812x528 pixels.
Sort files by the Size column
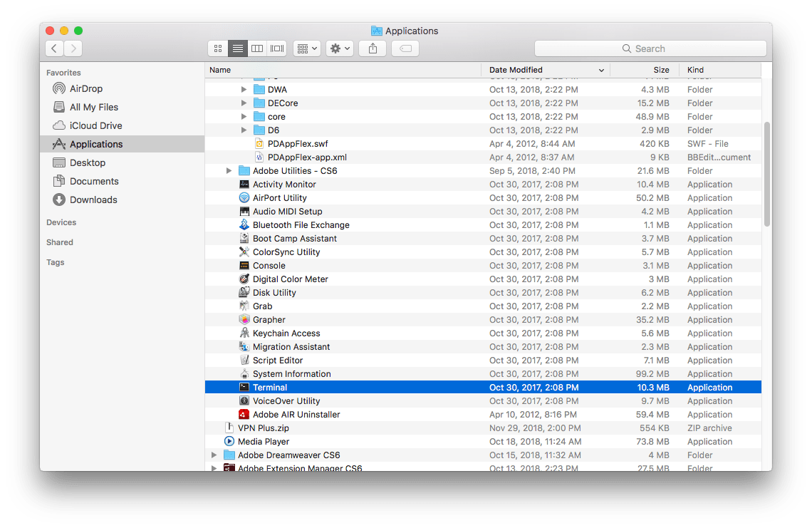(x=661, y=70)
